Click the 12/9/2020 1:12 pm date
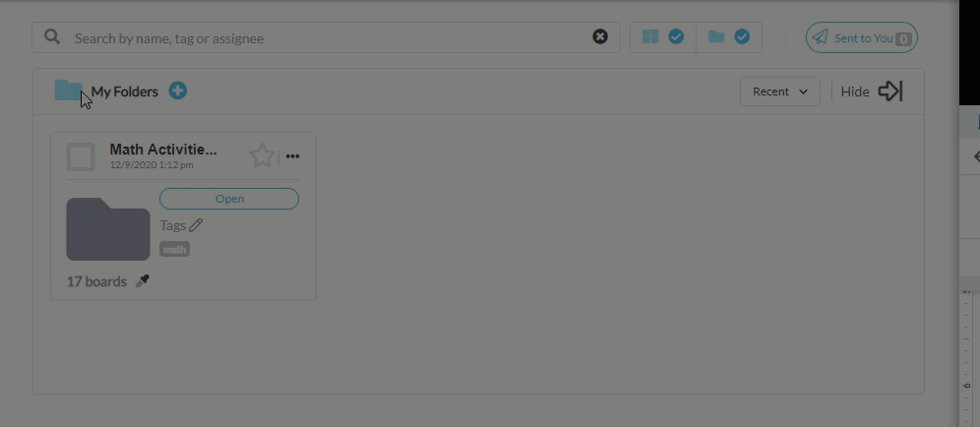This screenshot has height=427, width=980. click(x=152, y=165)
